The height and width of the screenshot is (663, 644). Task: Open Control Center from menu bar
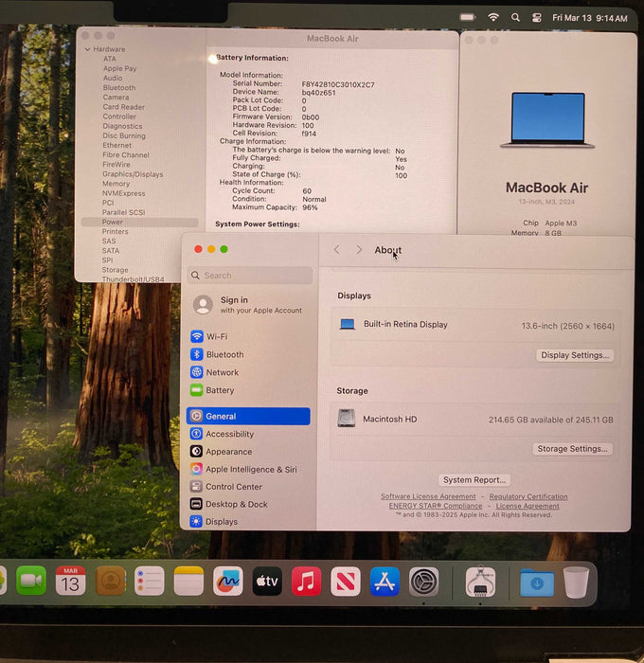(537, 18)
